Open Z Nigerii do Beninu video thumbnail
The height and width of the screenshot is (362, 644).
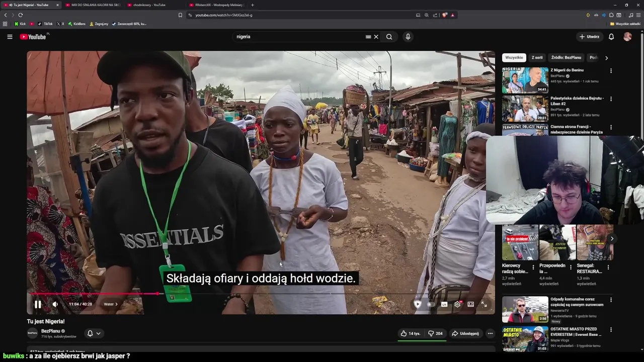525,80
